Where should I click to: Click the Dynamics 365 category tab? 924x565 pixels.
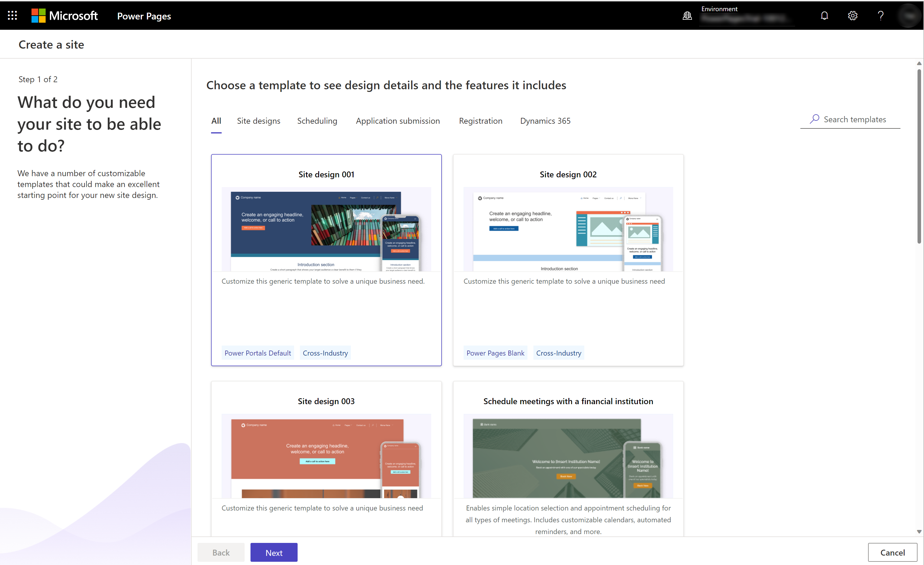[x=545, y=120]
